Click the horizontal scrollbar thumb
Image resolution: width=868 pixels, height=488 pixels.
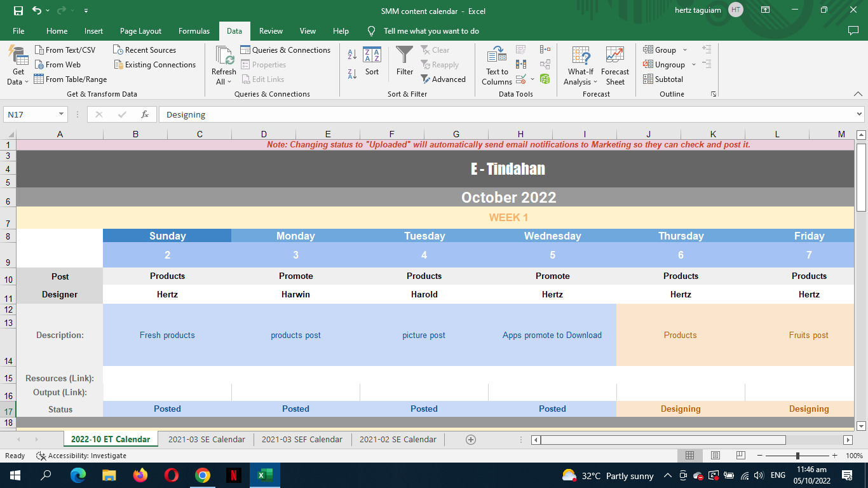click(663, 440)
